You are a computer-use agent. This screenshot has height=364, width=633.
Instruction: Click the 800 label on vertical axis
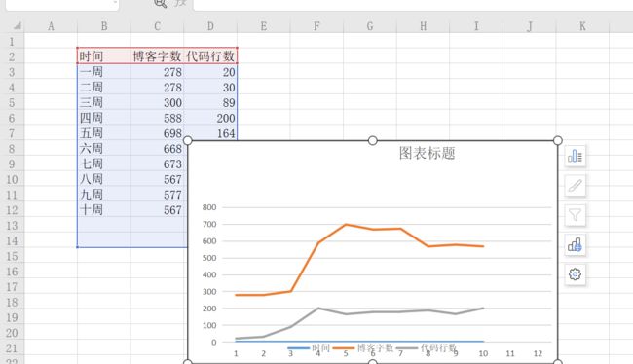tap(209, 207)
